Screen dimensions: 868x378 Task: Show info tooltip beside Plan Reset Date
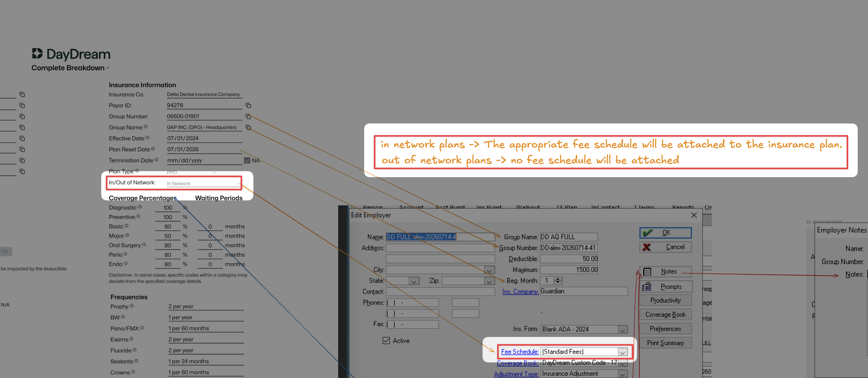(x=153, y=149)
